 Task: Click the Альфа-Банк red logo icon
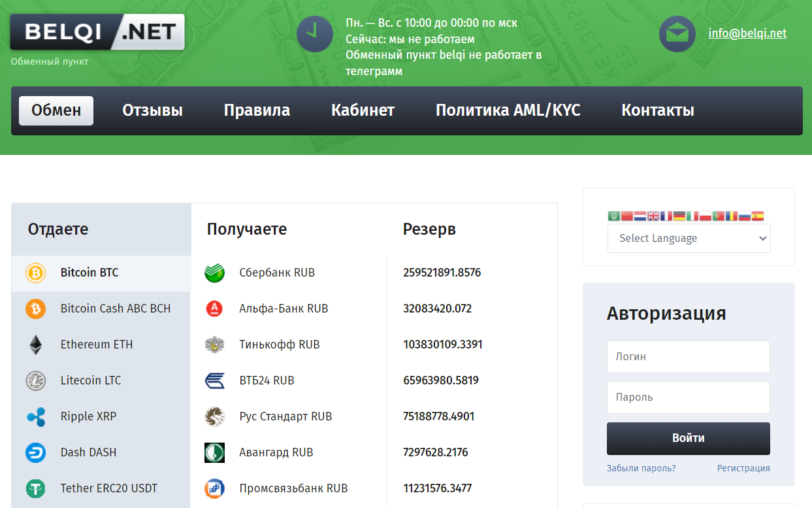coord(214,309)
